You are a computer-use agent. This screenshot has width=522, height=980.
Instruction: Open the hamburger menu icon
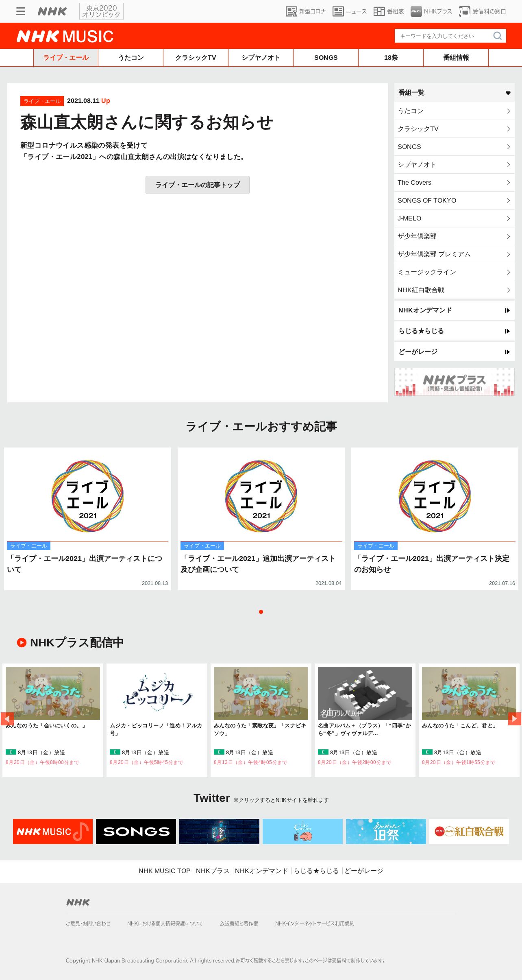click(x=21, y=11)
